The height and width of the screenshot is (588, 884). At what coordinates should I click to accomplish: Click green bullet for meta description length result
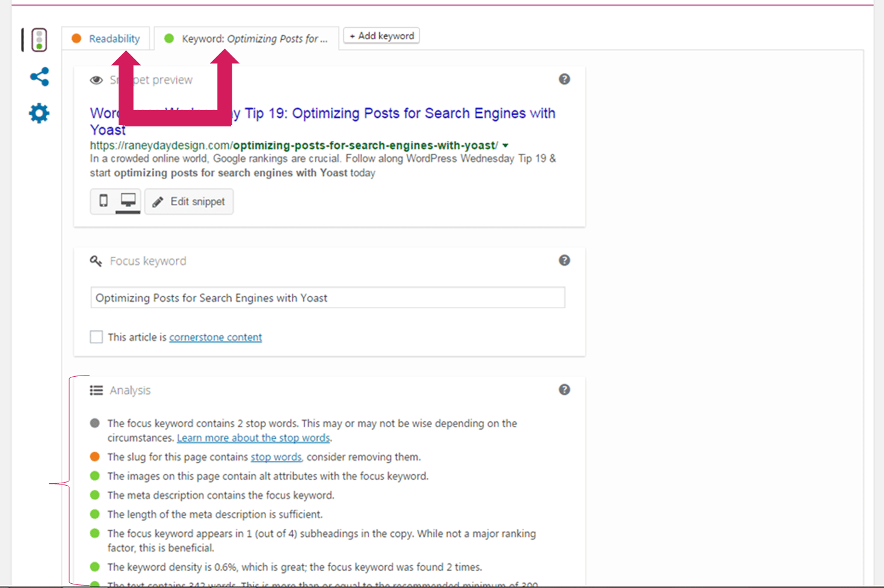coord(94,515)
